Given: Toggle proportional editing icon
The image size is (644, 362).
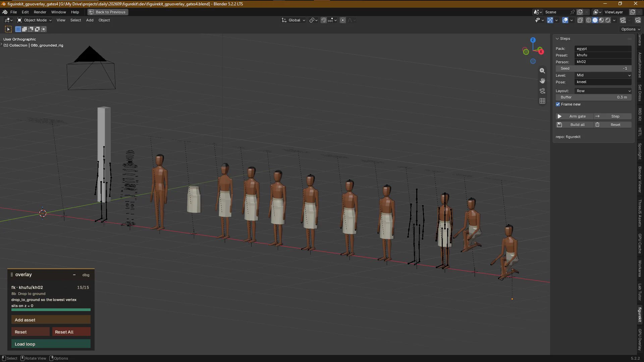Looking at the screenshot, I should (x=343, y=20).
